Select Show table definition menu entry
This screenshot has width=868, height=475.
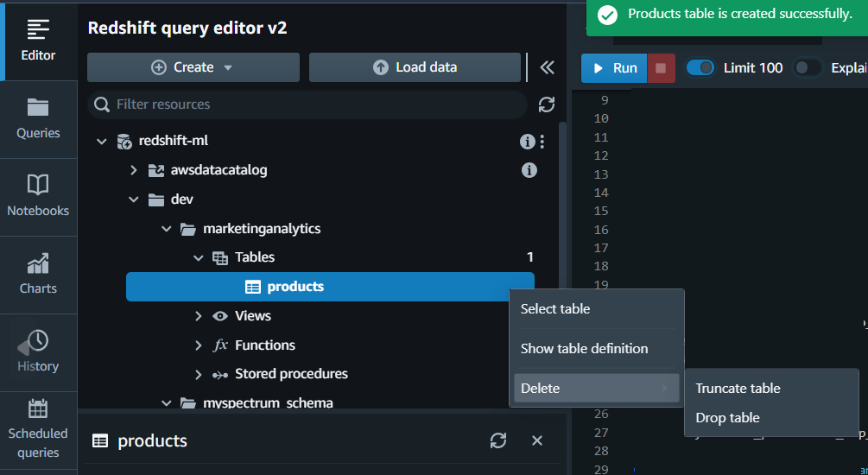584,349
